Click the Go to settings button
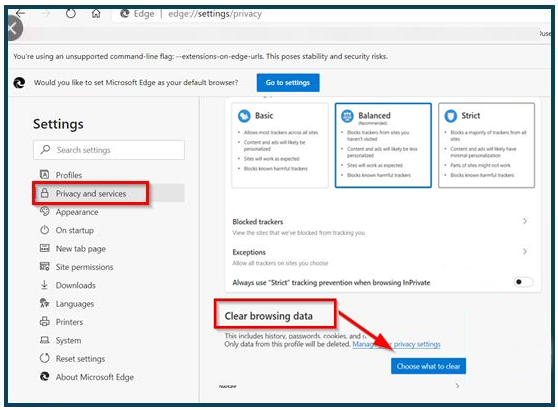 (x=288, y=83)
